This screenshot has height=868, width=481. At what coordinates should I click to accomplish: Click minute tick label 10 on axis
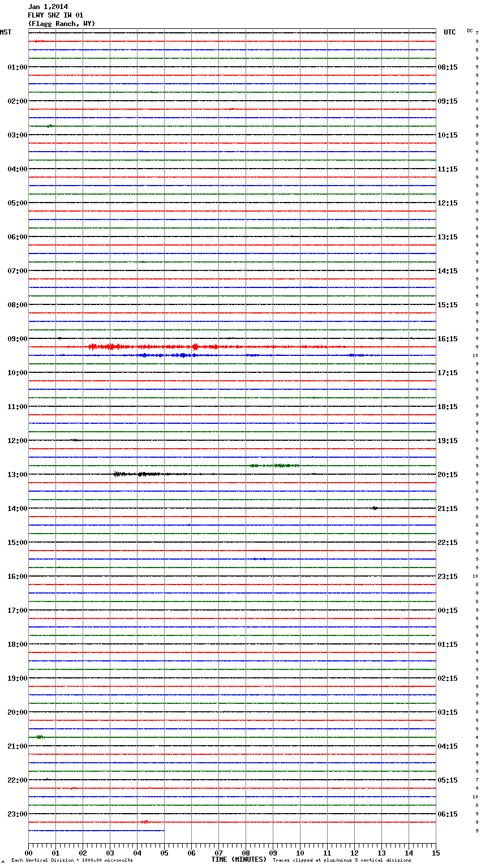[x=300, y=853]
